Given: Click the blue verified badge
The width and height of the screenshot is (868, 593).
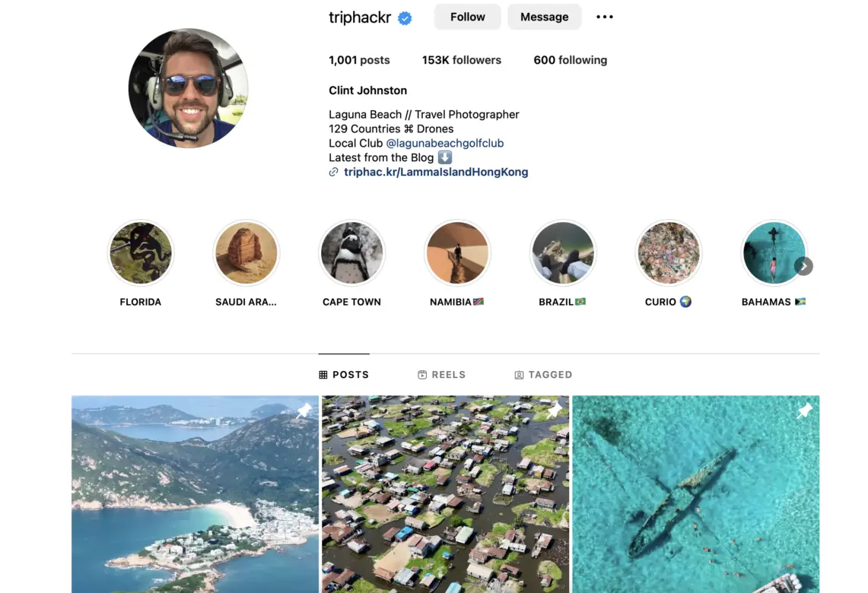Looking at the screenshot, I should 405,18.
